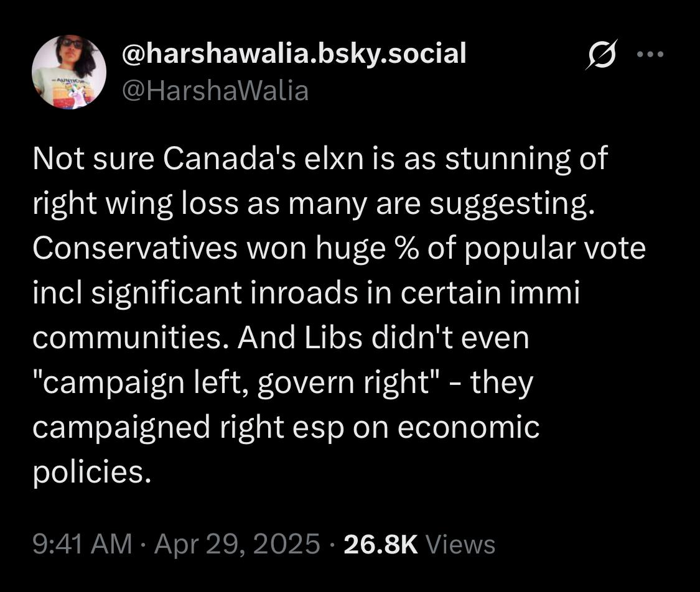Image resolution: width=700 pixels, height=592 pixels.
Task: Click the Apr 29, 2025 date
Action: tap(237, 544)
